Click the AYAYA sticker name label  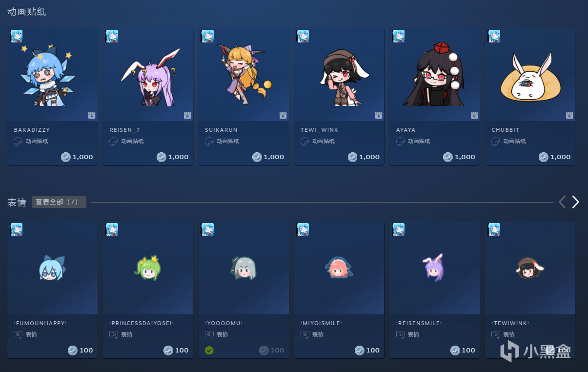(x=406, y=130)
